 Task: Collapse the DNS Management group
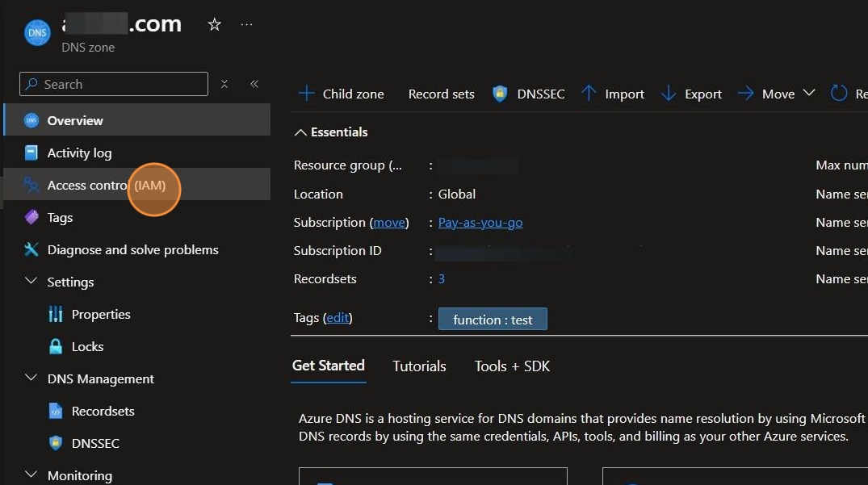pyautogui.click(x=31, y=378)
